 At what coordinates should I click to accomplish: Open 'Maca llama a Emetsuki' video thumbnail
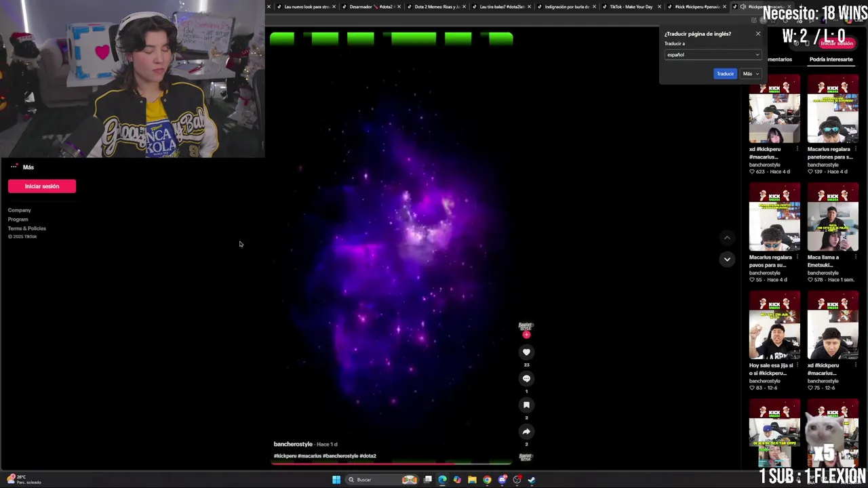click(x=833, y=218)
